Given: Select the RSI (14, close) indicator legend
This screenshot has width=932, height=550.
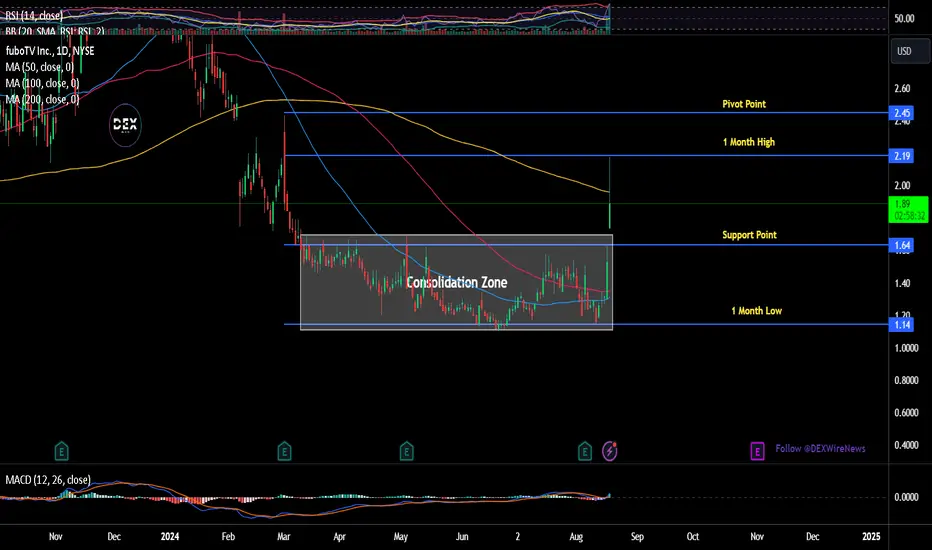Looking at the screenshot, I should pyautogui.click(x=34, y=15).
